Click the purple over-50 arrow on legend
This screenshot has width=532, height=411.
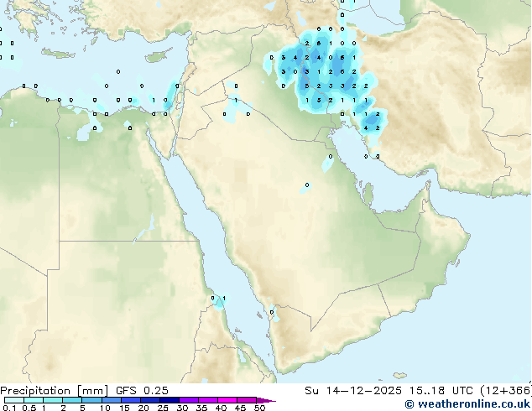[x=265, y=400]
